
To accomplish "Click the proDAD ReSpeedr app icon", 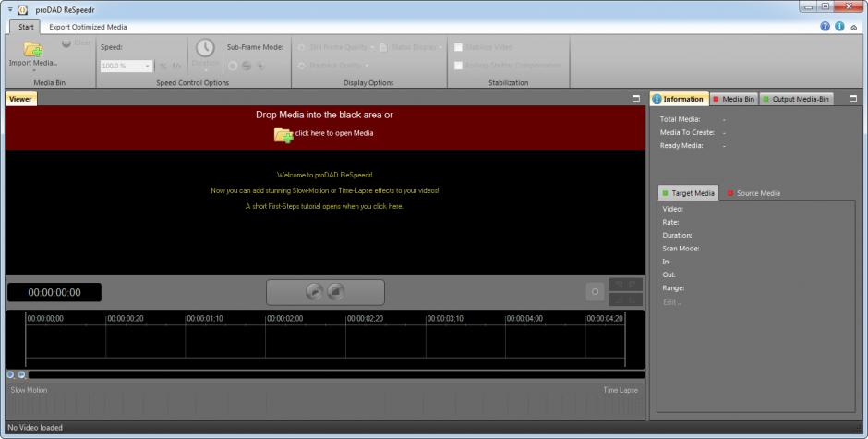I will pos(23,9).
